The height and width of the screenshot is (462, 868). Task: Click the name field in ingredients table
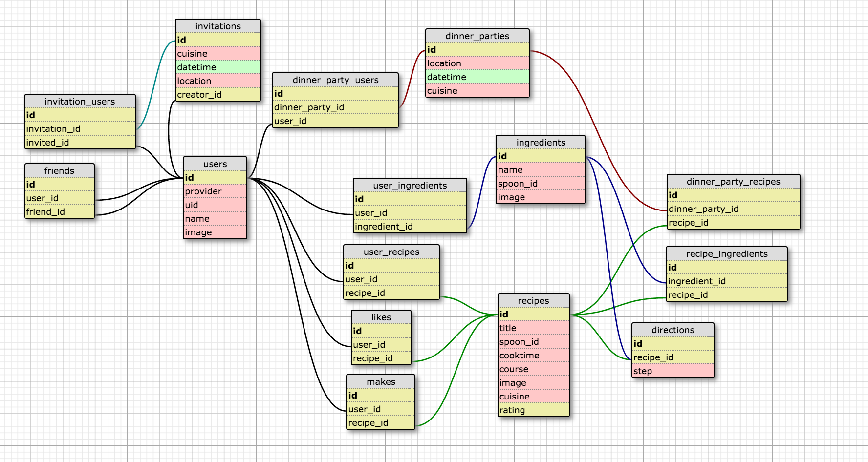[x=541, y=170]
